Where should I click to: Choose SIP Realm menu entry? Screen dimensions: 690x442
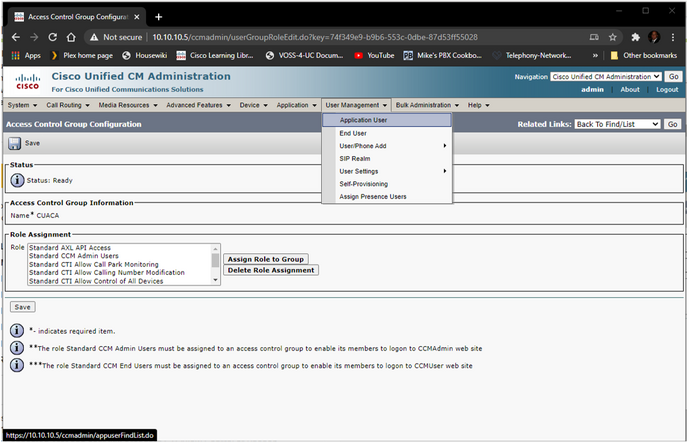(387, 159)
